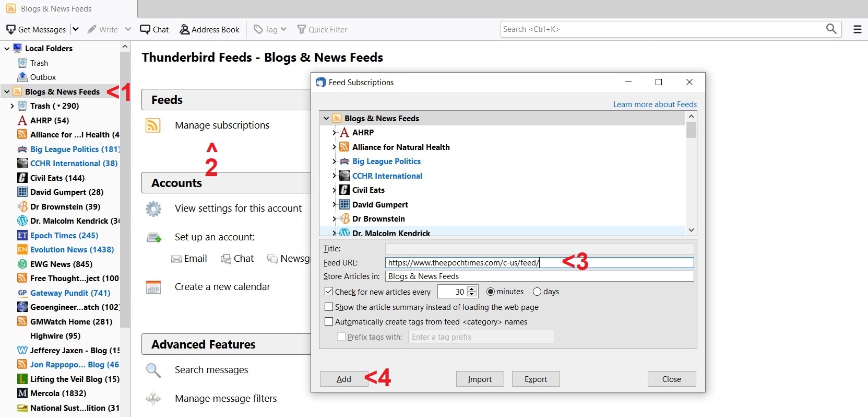This screenshot has width=868, height=417.
Task: Click the EWG News folder icon
Action: click(22, 264)
